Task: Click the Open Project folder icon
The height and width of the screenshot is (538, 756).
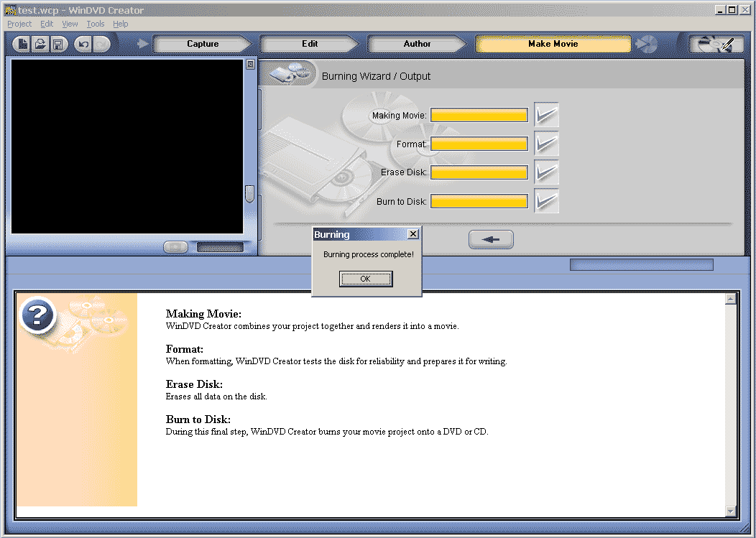Action: (x=40, y=45)
